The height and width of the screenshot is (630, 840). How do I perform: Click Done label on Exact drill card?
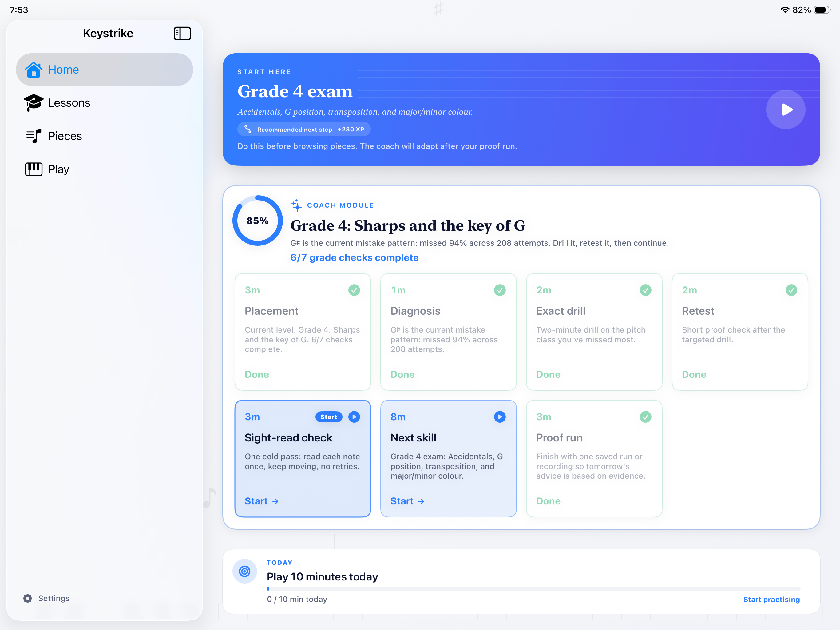548,374
